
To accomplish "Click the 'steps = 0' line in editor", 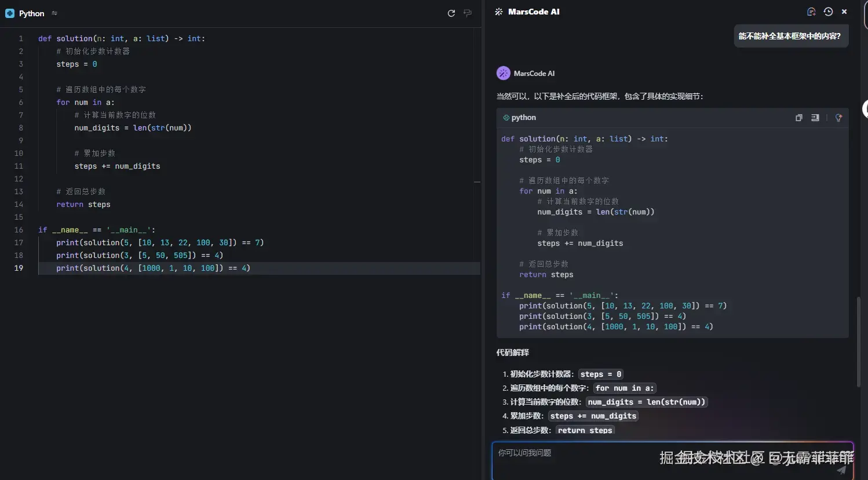I will (76, 64).
